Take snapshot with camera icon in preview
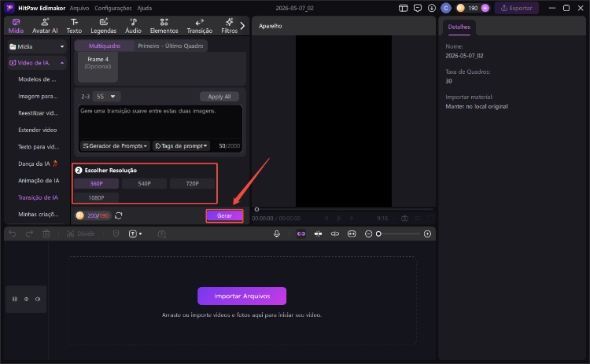 (x=405, y=218)
